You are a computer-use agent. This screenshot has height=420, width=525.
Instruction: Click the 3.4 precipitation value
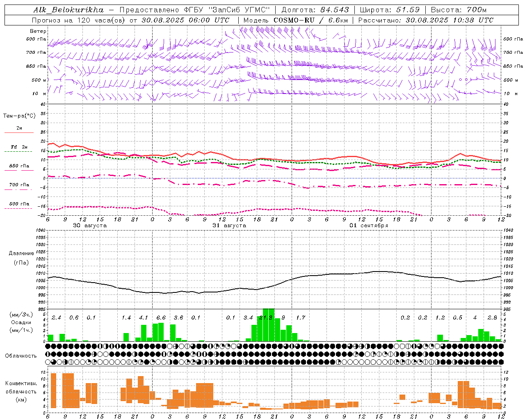coord(248,318)
